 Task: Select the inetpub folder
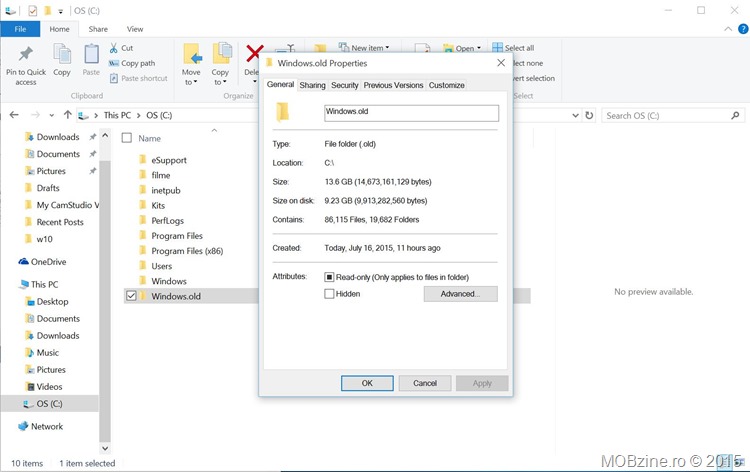click(x=165, y=190)
